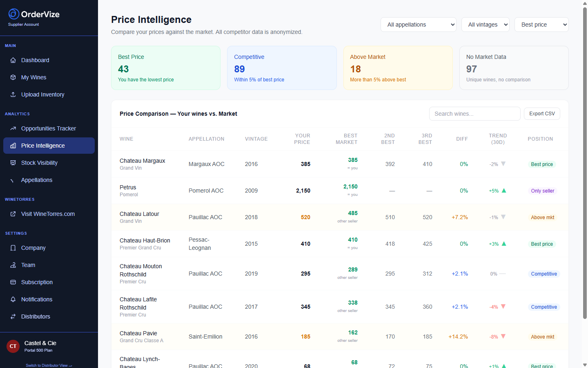Open the Dashboard page
The height and width of the screenshot is (368, 588).
coord(49,60)
